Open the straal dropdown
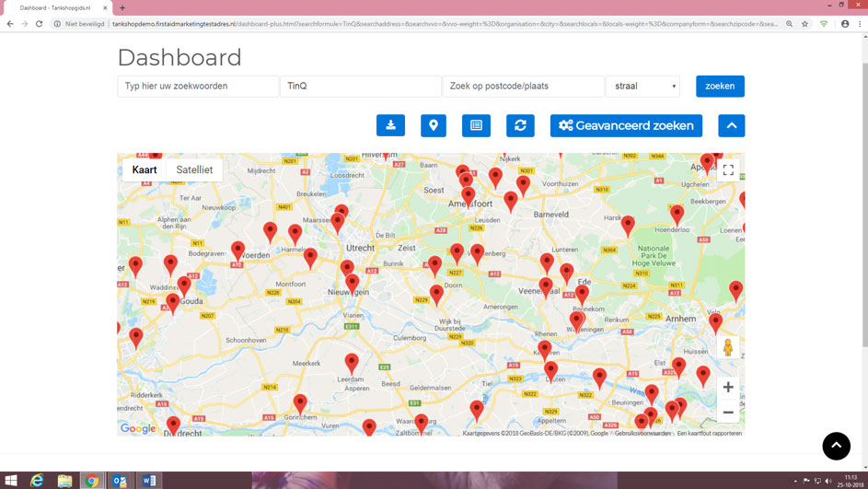868x489 pixels. pos(642,87)
